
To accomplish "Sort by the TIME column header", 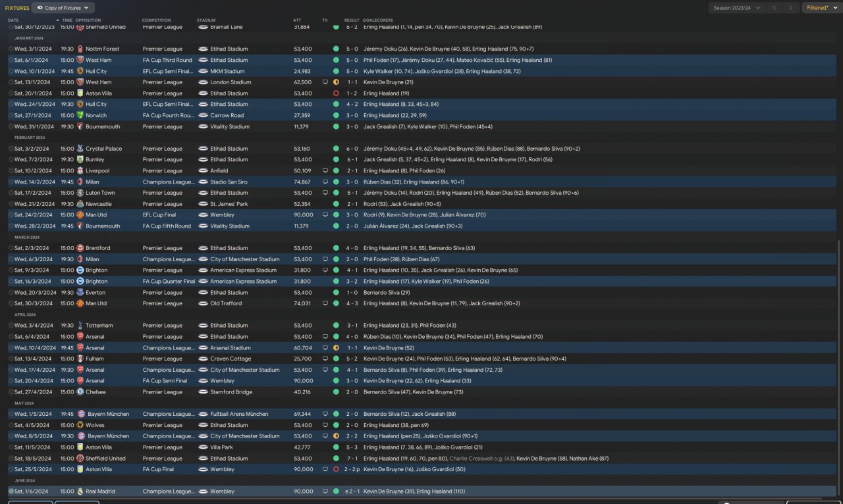I will point(67,20).
